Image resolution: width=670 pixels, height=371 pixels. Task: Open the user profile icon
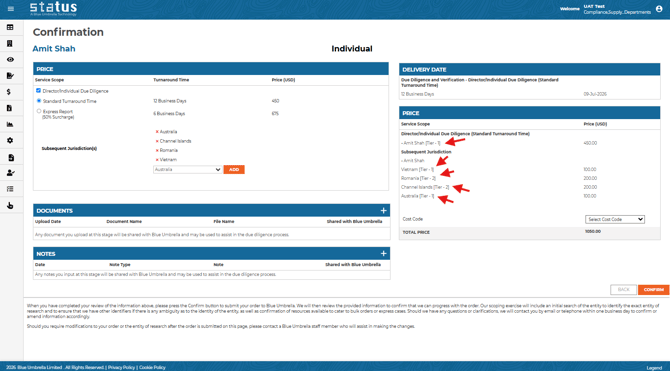(659, 9)
